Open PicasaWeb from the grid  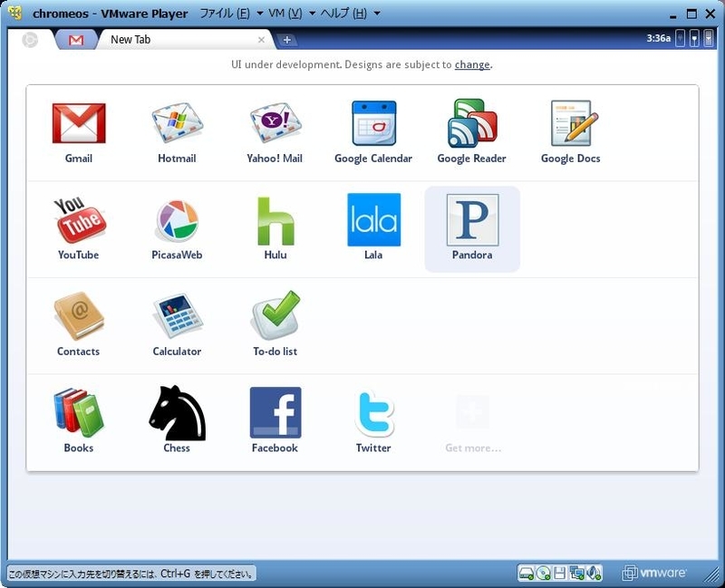point(177,228)
